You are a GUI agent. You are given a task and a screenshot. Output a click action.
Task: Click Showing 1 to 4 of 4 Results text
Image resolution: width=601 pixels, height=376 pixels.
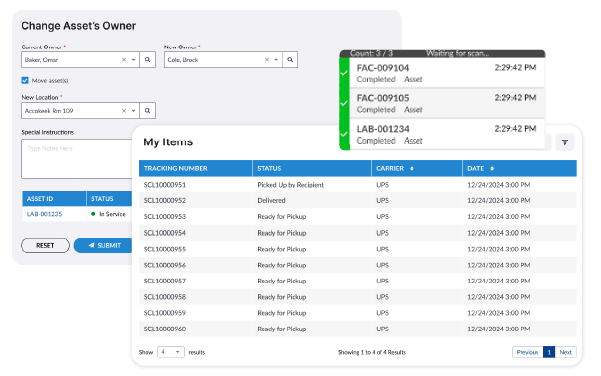pos(372,352)
